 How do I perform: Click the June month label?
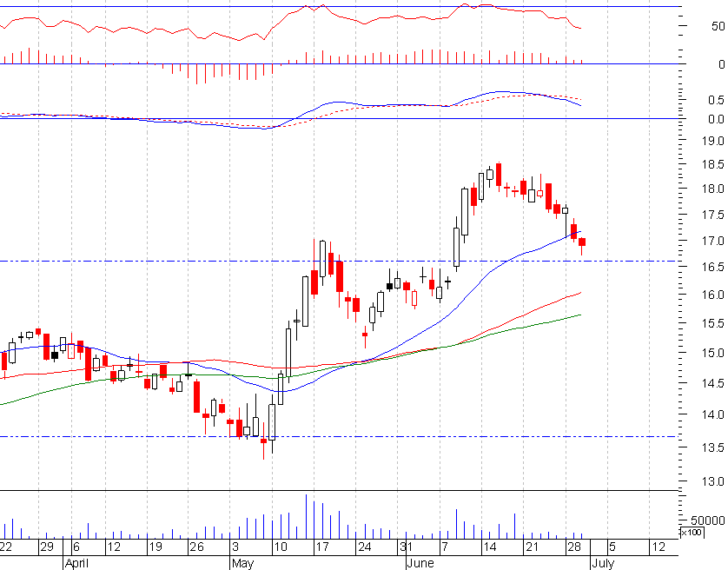click(x=420, y=564)
